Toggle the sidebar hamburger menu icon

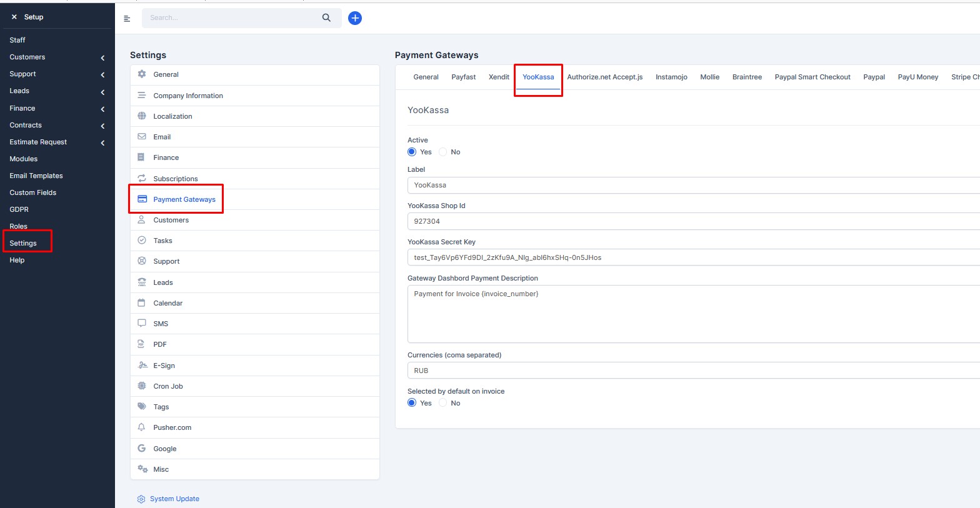tap(127, 19)
